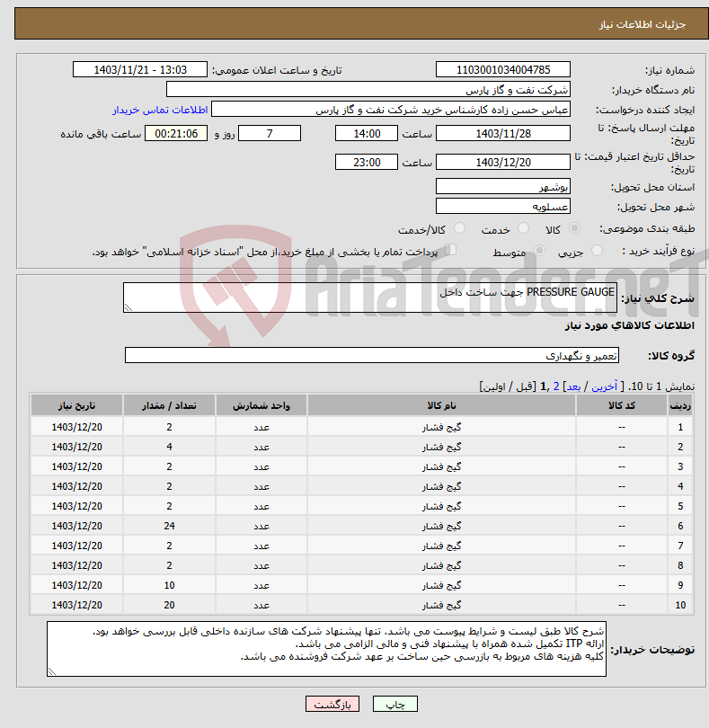Select the کالا/خدمت radio button

pos(459,228)
